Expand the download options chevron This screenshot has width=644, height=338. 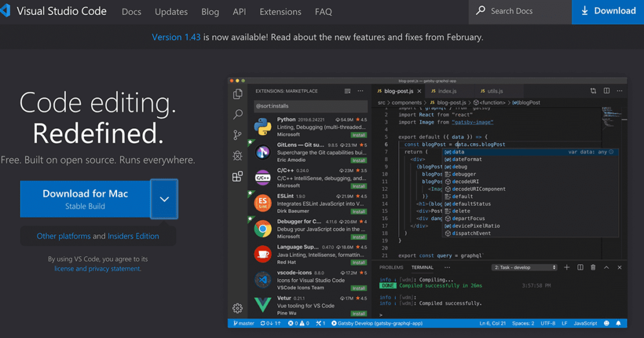[164, 199]
